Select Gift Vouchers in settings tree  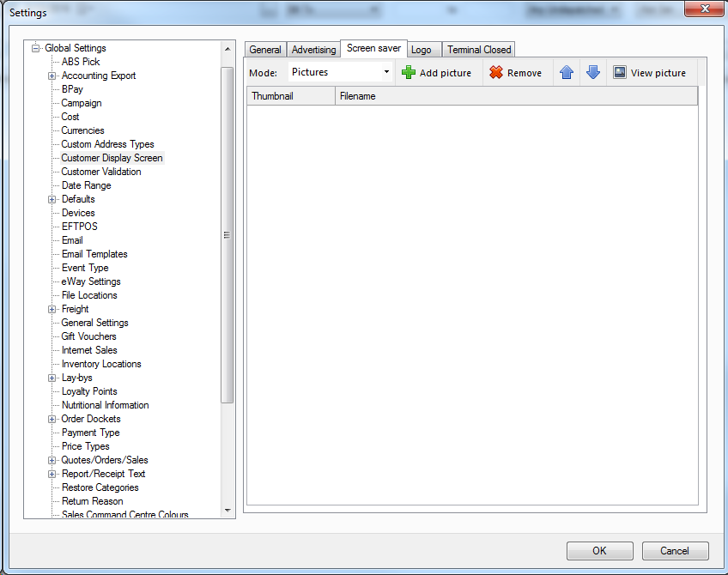point(89,336)
